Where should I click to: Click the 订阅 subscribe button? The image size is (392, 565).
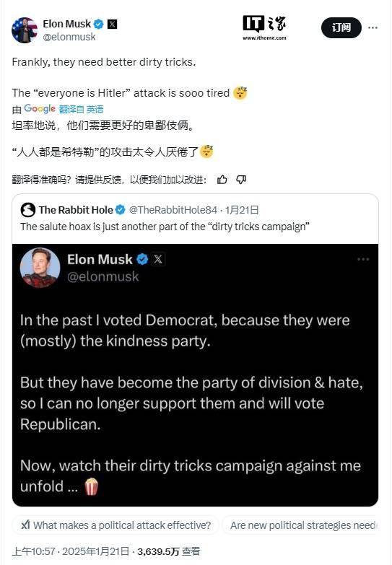[x=341, y=27]
